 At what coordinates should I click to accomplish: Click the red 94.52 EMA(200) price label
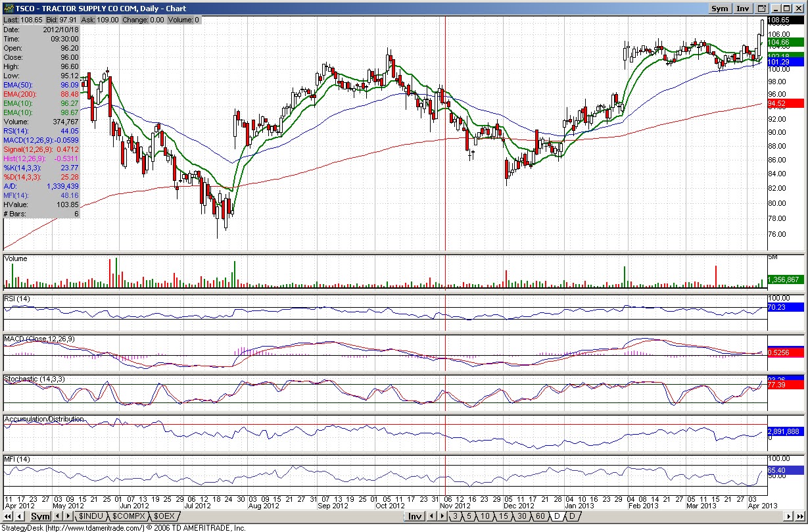(x=786, y=103)
